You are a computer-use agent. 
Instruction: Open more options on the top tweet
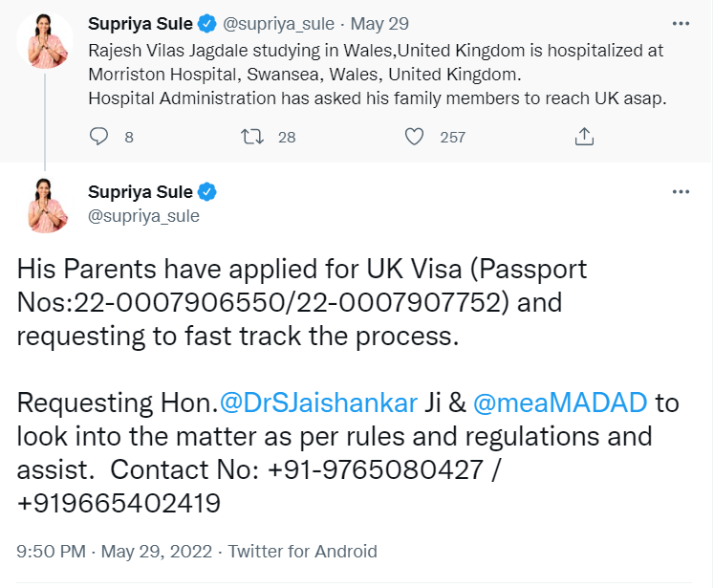(x=680, y=23)
